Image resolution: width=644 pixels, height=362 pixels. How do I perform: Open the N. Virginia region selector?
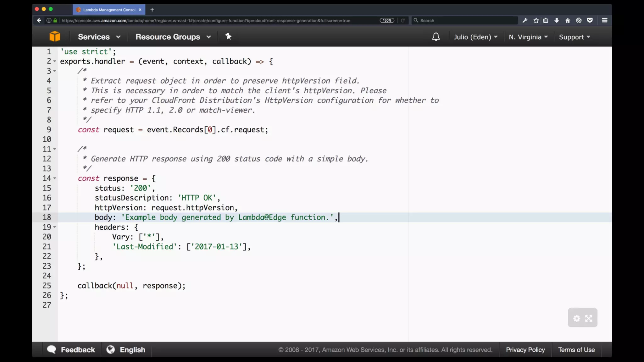pyautogui.click(x=528, y=37)
